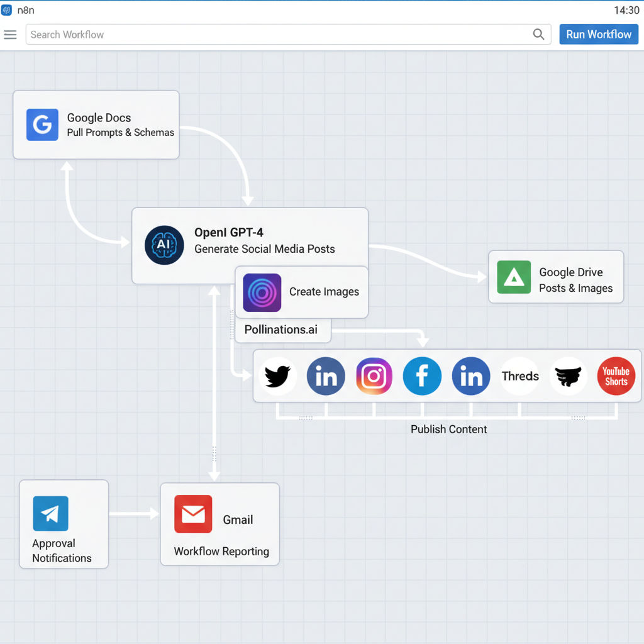The width and height of the screenshot is (644, 644).
Task: Select the Telegram Approval Notifications icon
Action: coord(50,514)
